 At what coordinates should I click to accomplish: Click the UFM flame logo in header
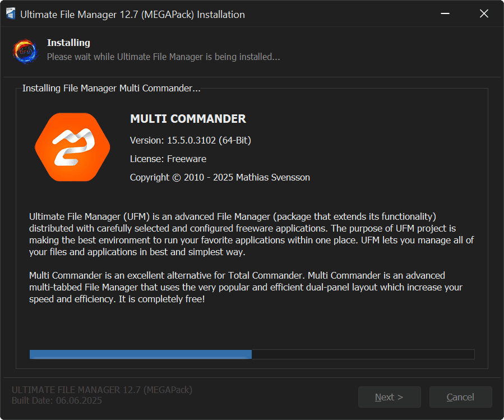click(25, 50)
